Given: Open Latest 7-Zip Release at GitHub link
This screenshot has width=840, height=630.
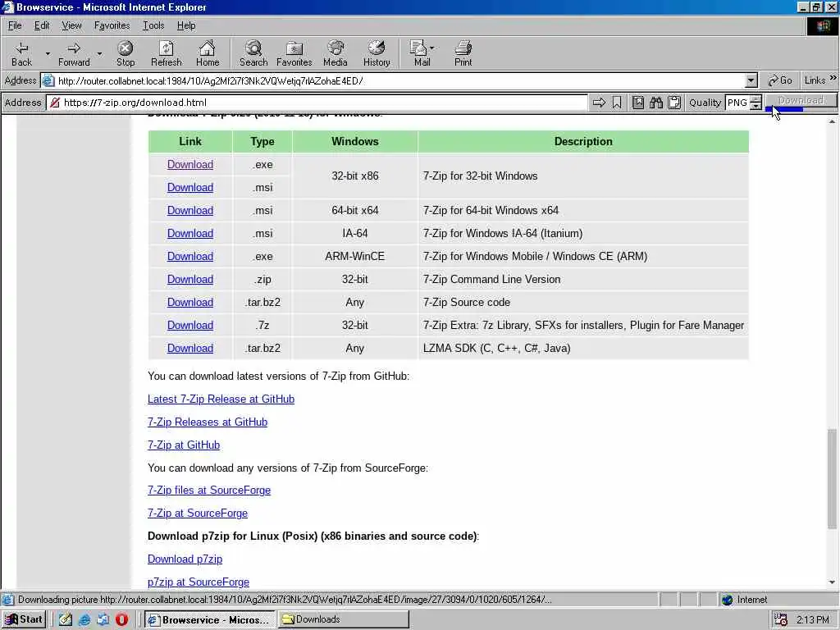Looking at the screenshot, I should click(221, 399).
